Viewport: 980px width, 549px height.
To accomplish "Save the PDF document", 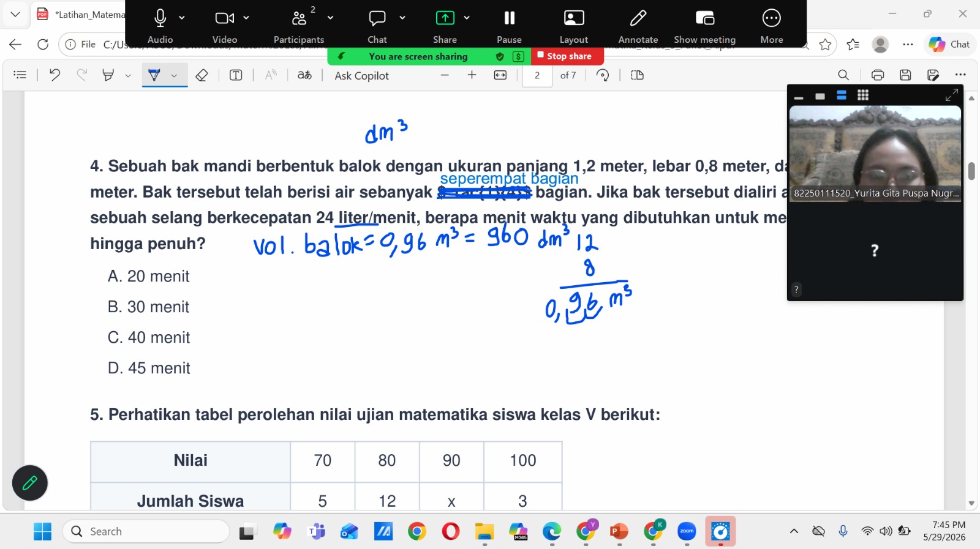I will pyautogui.click(x=905, y=75).
